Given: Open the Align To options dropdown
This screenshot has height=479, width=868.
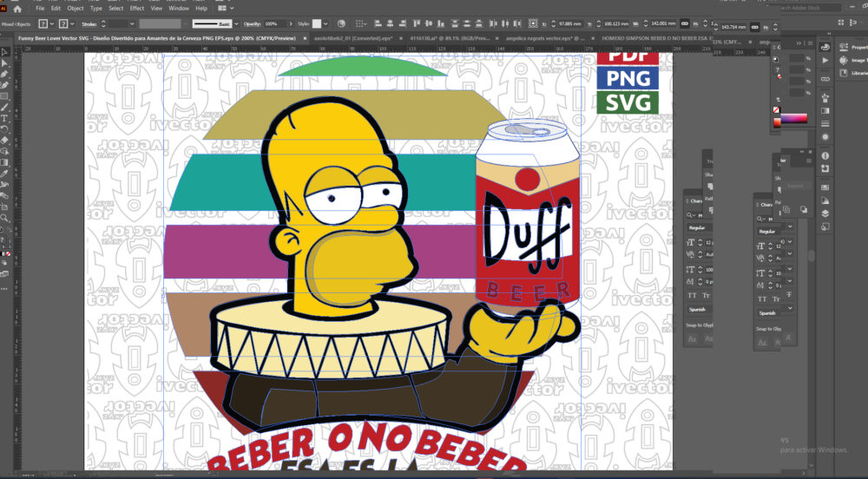Looking at the screenshot, I should click(361, 23).
